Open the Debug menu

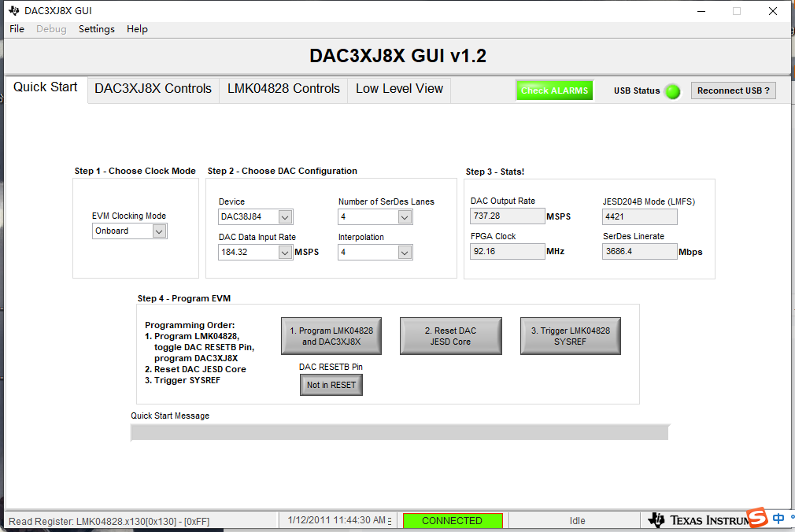[51, 29]
